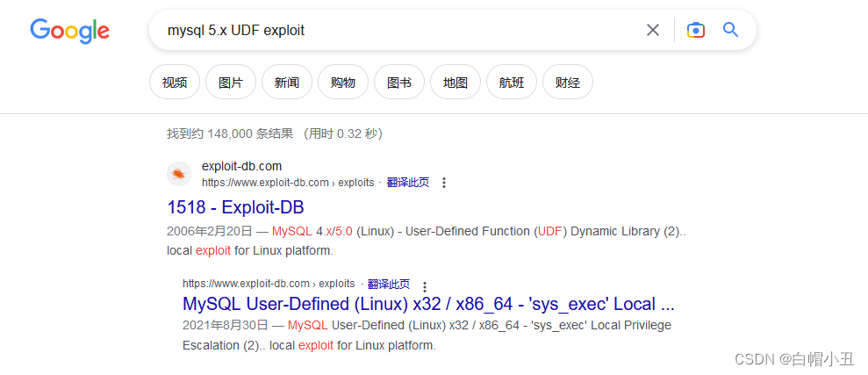Select the 图片 filter tab
This screenshot has width=868, height=375.
[x=231, y=82]
